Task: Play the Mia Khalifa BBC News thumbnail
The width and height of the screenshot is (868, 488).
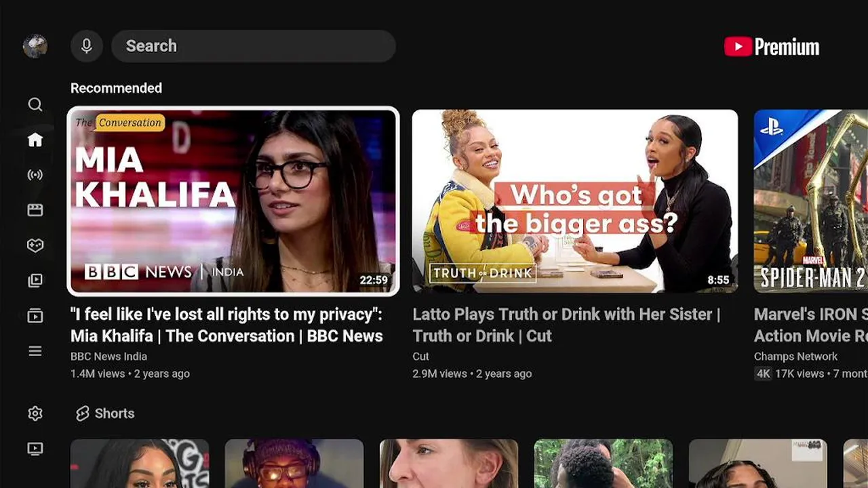Action: click(233, 201)
